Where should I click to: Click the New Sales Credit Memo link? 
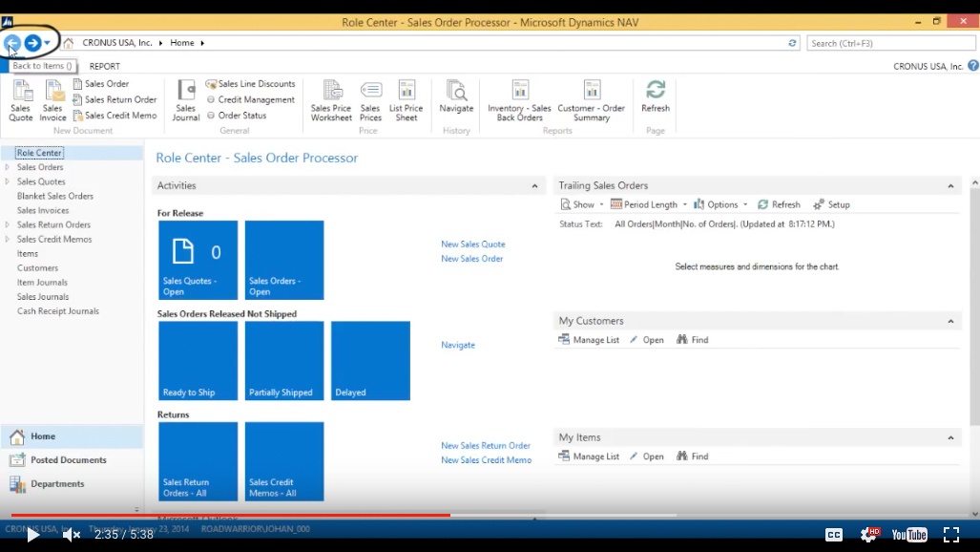coord(487,460)
